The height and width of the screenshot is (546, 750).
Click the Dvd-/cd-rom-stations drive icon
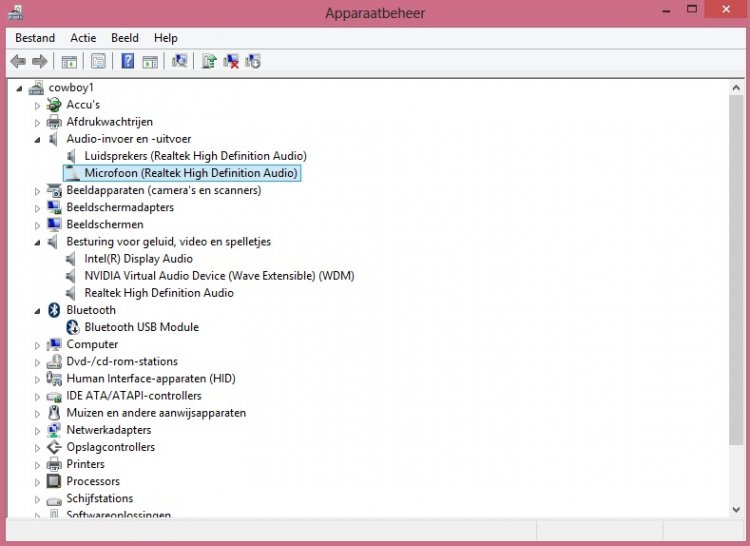[54, 361]
